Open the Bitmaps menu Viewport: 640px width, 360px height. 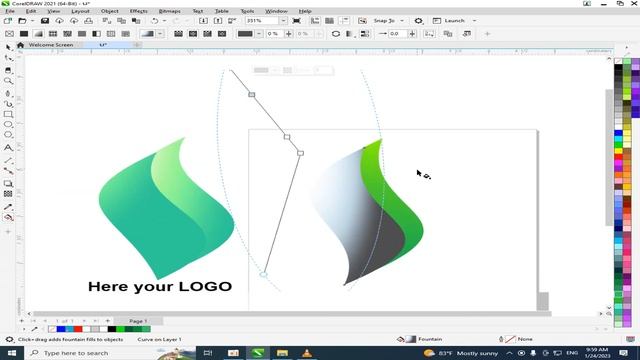[x=169, y=11]
